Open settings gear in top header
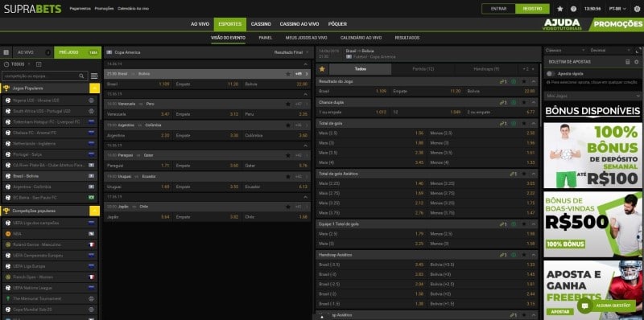This screenshot has width=644, height=320. click(637, 9)
